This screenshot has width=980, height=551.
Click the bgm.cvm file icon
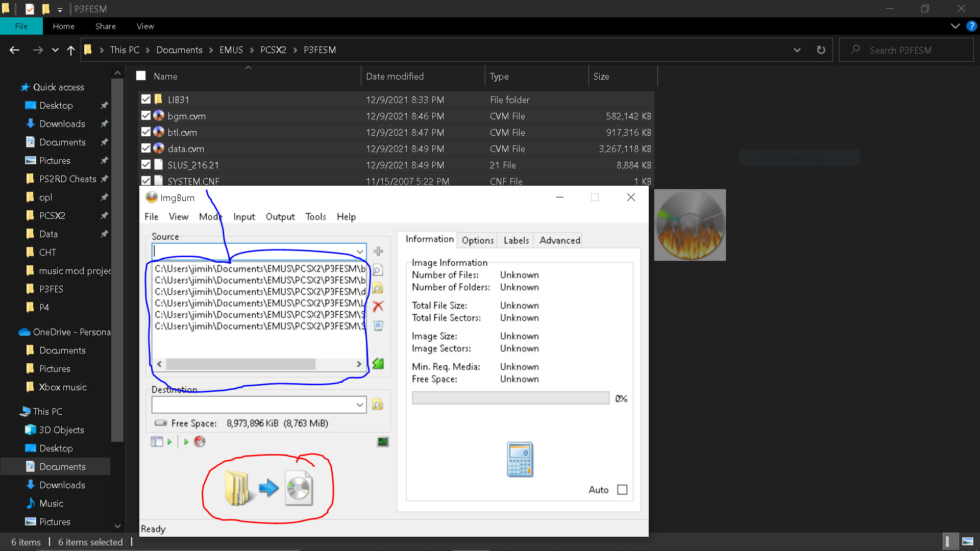[x=159, y=116]
